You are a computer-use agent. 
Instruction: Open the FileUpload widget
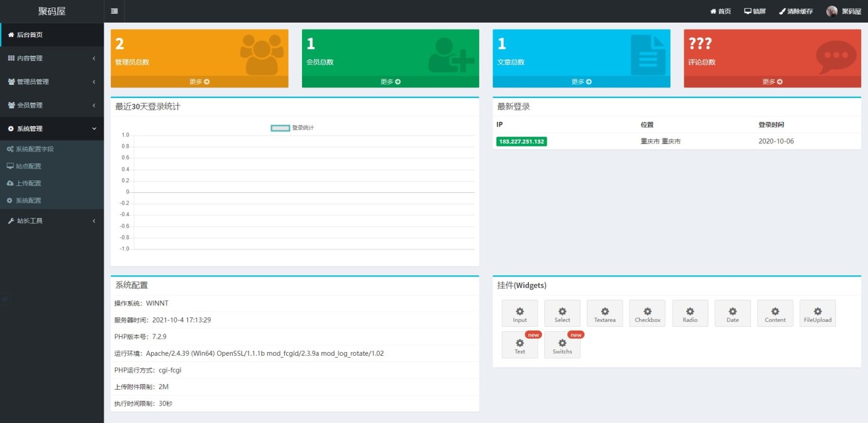817,313
